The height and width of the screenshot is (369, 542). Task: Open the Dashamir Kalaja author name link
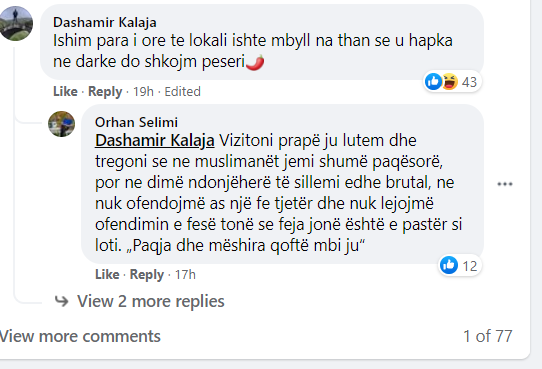105,22
